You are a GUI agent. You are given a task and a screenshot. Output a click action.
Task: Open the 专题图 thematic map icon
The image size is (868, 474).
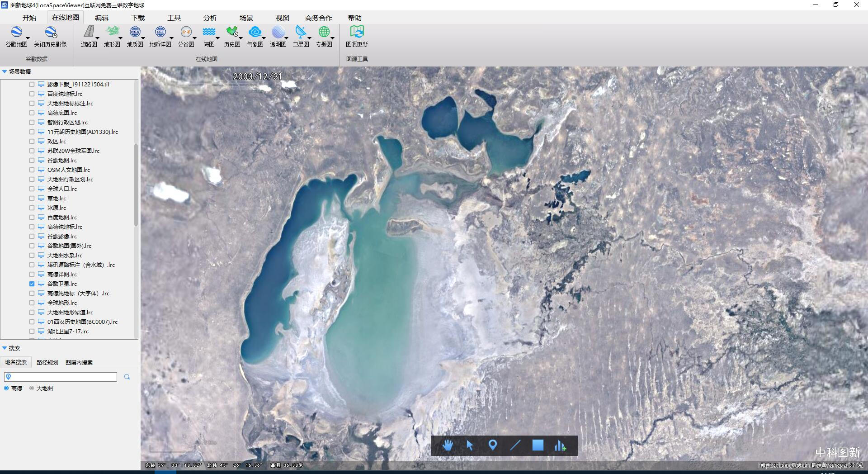(324, 32)
